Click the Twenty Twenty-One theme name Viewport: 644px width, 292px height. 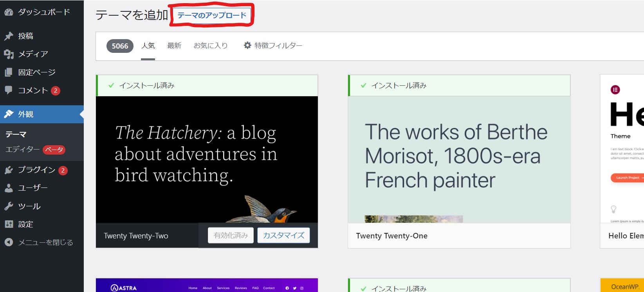391,236
